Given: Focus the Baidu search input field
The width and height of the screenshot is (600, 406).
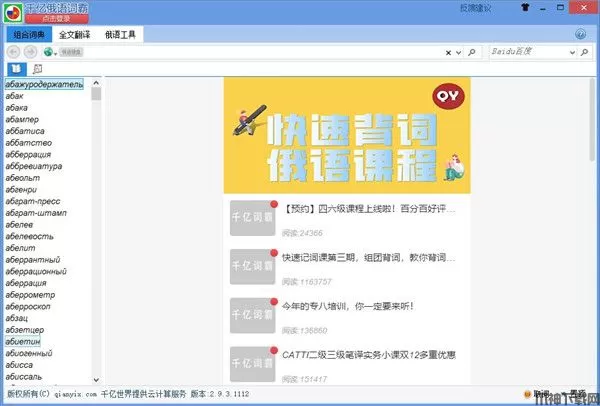Looking at the screenshot, I should pyautogui.click(x=529, y=52).
